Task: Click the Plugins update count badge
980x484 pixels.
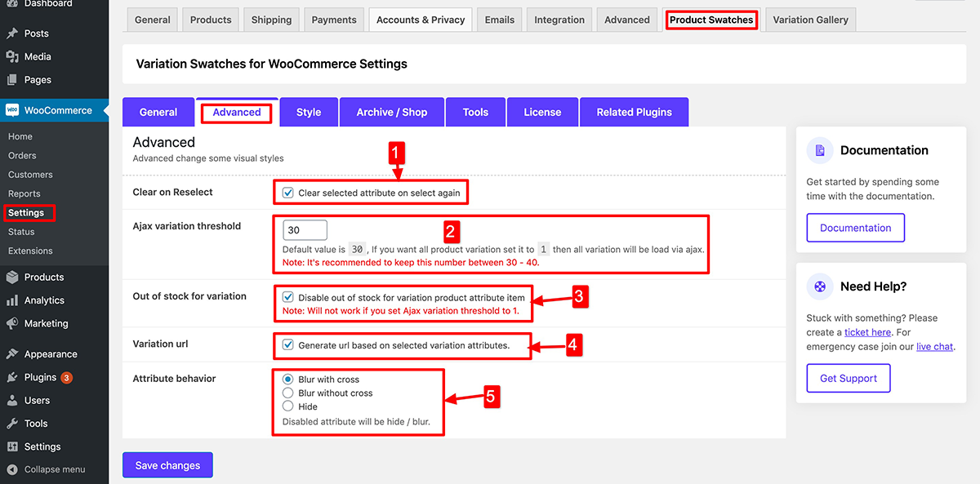Action: point(67,378)
